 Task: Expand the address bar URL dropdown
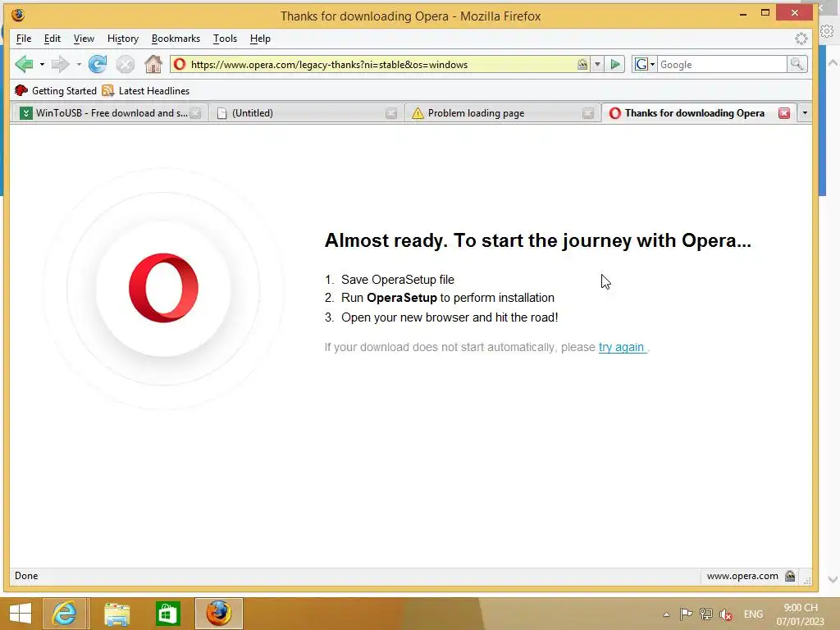click(x=597, y=64)
